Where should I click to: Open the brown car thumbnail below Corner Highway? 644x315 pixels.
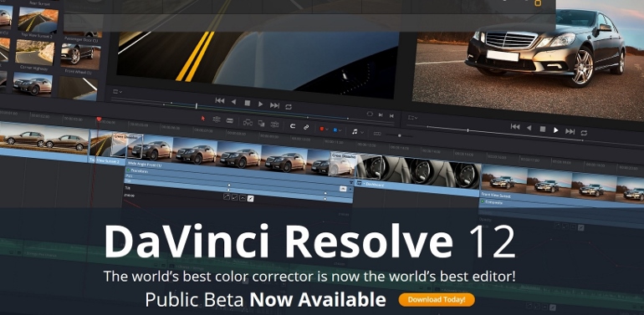[x=33, y=84]
